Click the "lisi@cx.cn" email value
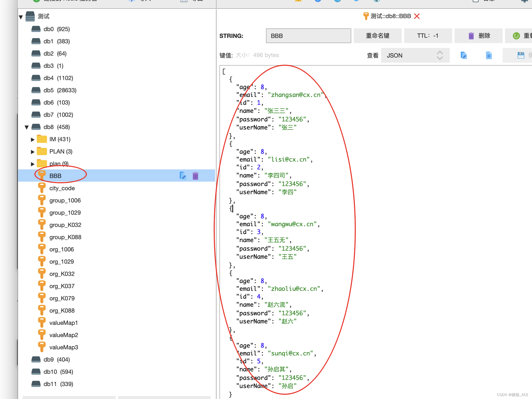Viewport: 532px width, 399px height. click(x=289, y=160)
